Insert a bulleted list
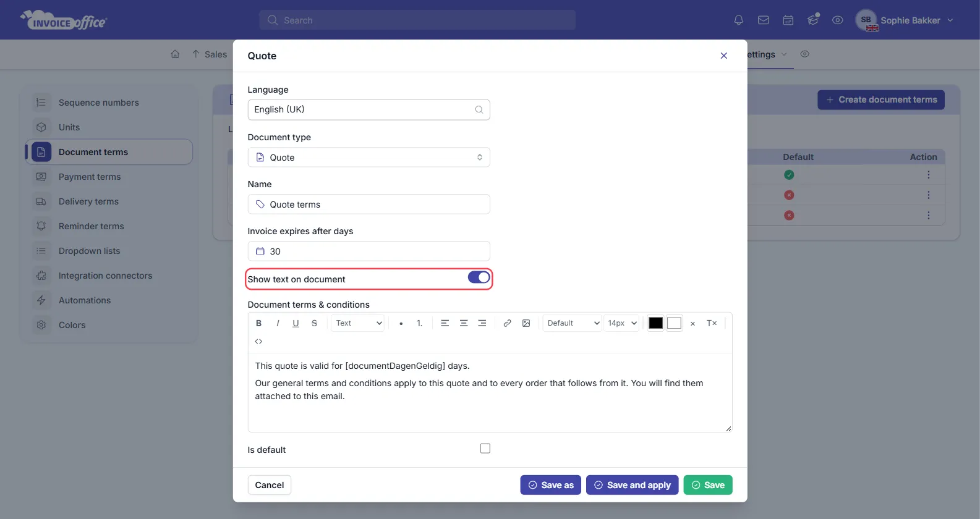The height and width of the screenshot is (519, 980). pyautogui.click(x=401, y=323)
